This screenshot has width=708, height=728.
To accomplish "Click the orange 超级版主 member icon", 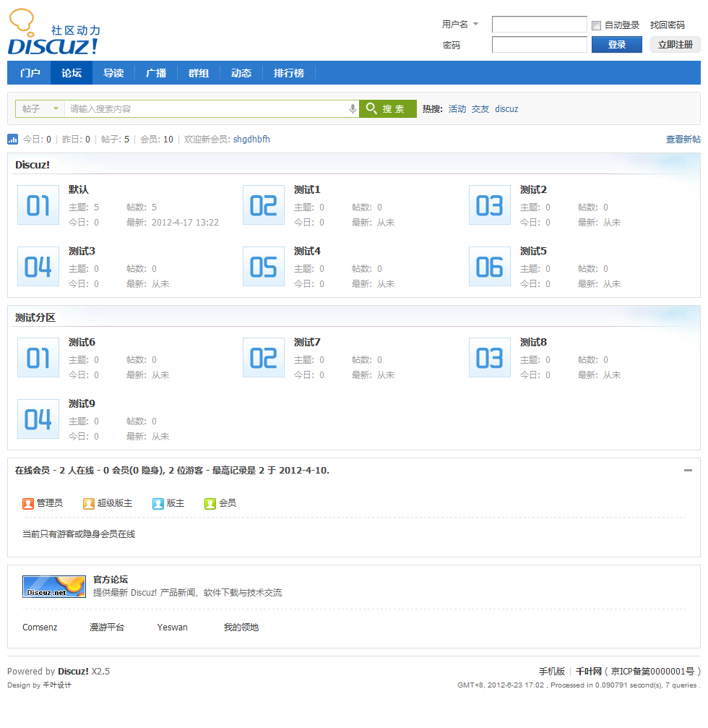I will pos(89,504).
